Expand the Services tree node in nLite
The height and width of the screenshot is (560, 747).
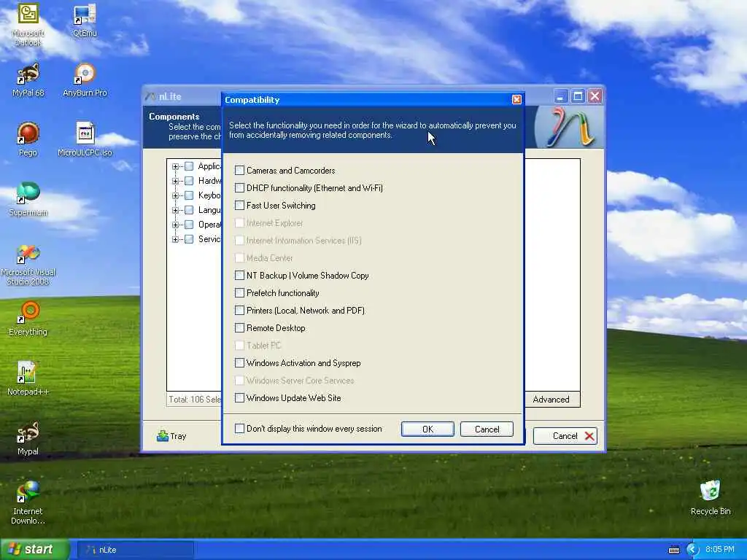tap(175, 239)
